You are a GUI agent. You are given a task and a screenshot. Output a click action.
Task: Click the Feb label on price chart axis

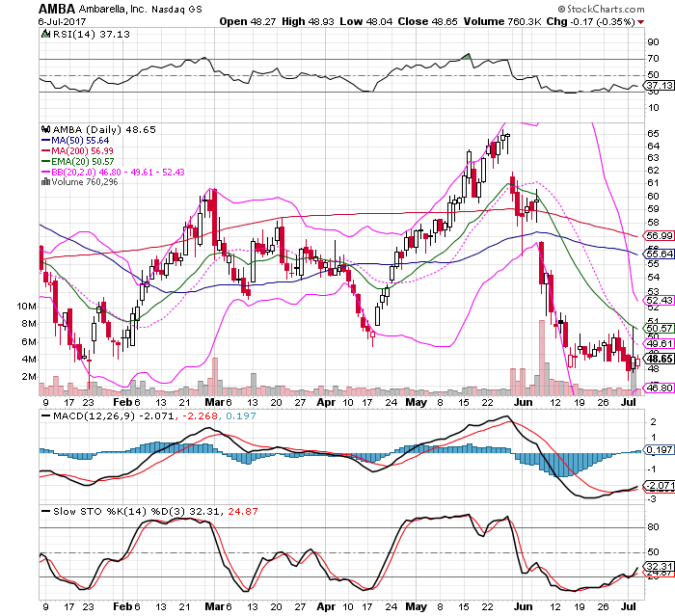click(x=122, y=403)
